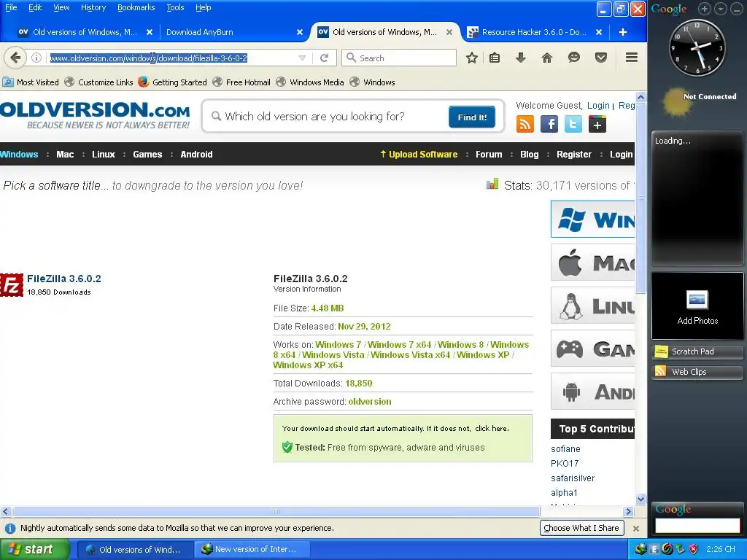
Task: Click the Android nav item
Action: 196,155
